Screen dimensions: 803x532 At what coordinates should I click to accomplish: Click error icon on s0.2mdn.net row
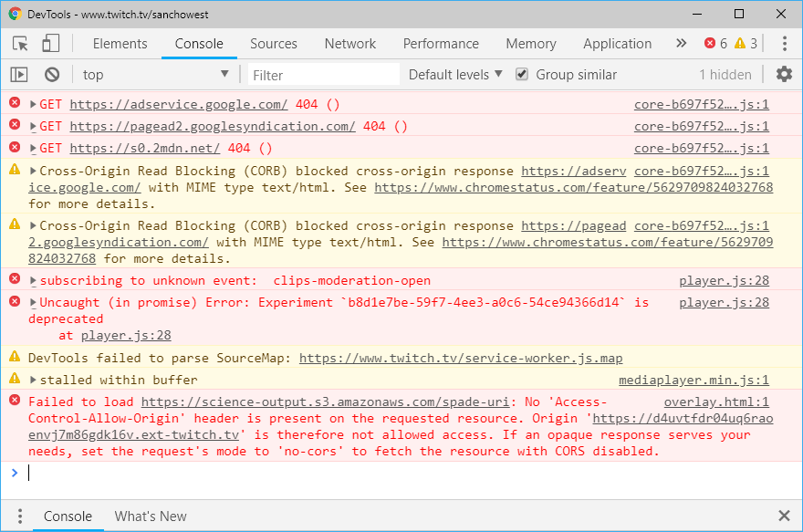click(x=15, y=147)
